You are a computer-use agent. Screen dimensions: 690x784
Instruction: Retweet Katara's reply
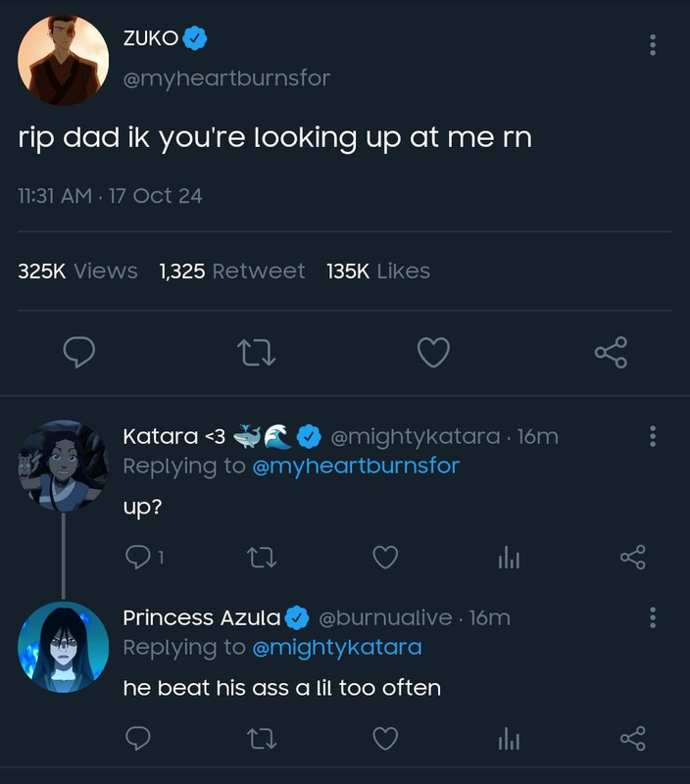click(260, 557)
